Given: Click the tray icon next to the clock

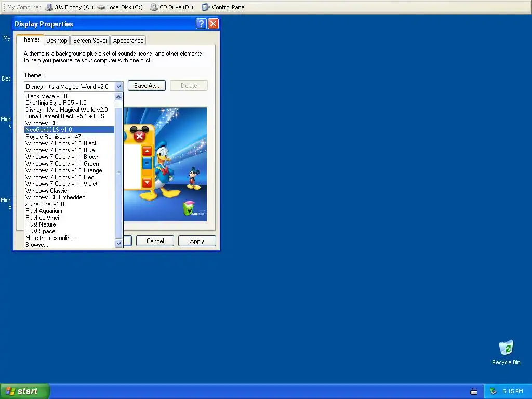Looking at the screenshot, I should pos(493,392).
